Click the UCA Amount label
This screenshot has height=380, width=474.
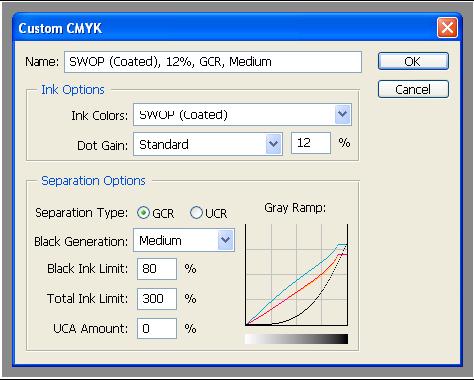coord(90,329)
